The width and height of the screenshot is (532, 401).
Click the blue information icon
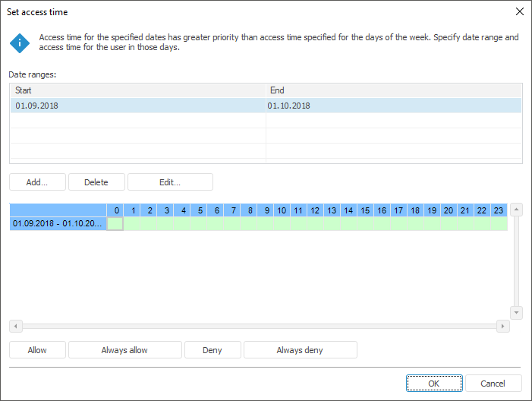click(x=20, y=43)
